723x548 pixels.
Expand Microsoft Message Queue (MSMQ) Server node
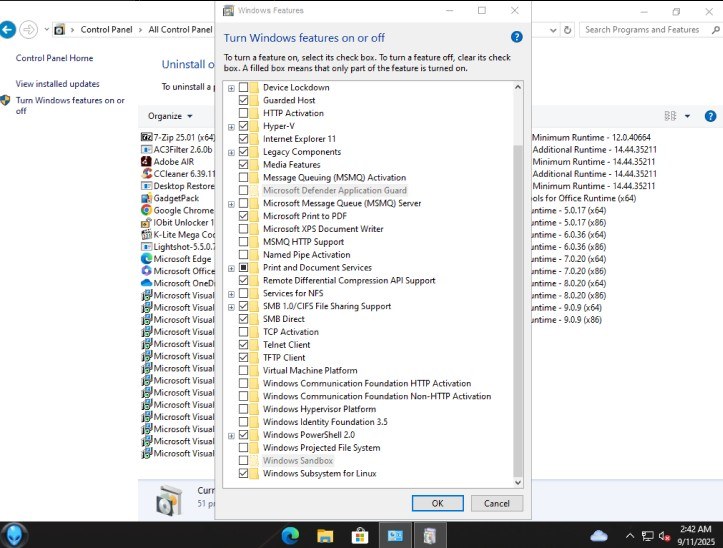(x=231, y=204)
